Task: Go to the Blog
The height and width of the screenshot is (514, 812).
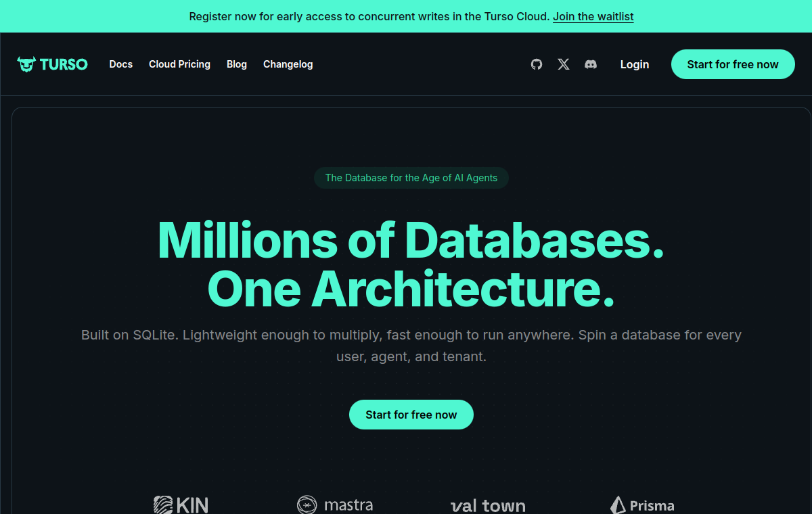Action: (x=237, y=64)
